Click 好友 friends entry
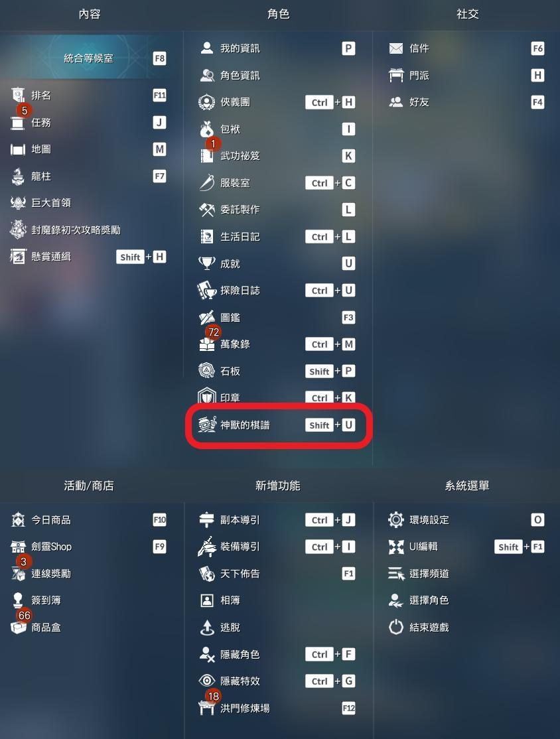560x739 pixels. click(x=466, y=101)
